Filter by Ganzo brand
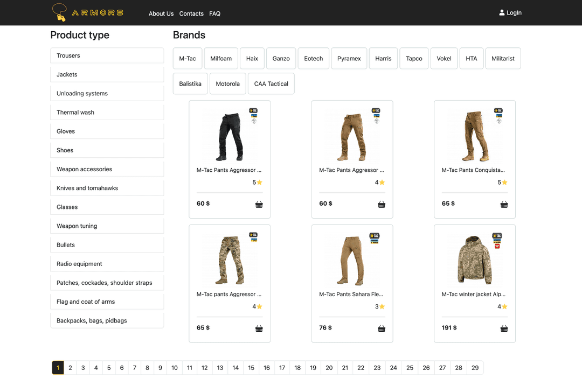582x392 pixels. [x=281, y=58]
